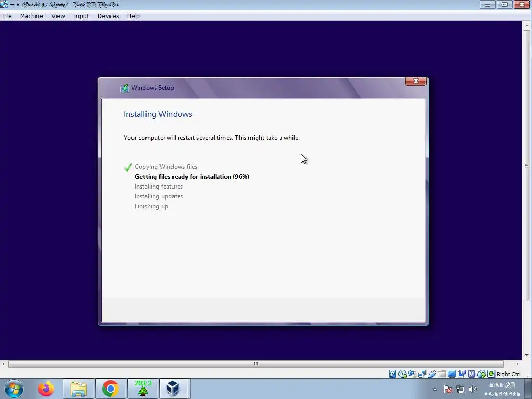The height and width of the screenshot is (399, 532).
Task: Click the CPU chip status icon
Action: coord(471,374)
